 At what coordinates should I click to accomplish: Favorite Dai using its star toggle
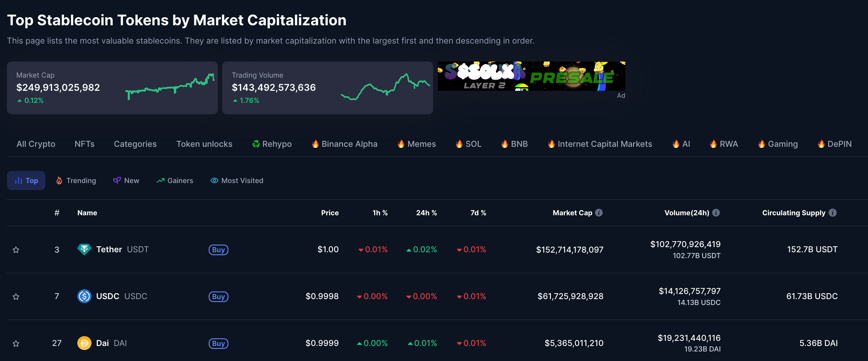pyautogui.click(x=16, y=343)
